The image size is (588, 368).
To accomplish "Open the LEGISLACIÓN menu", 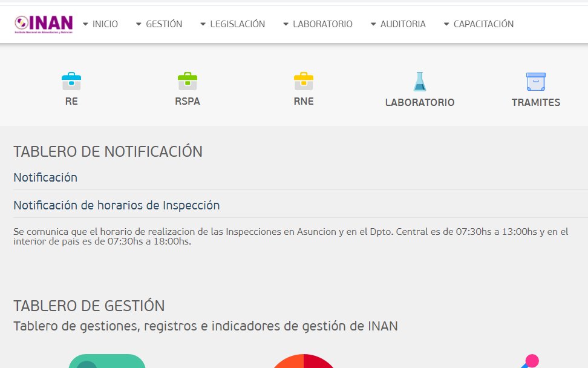I will pos(237,24).
